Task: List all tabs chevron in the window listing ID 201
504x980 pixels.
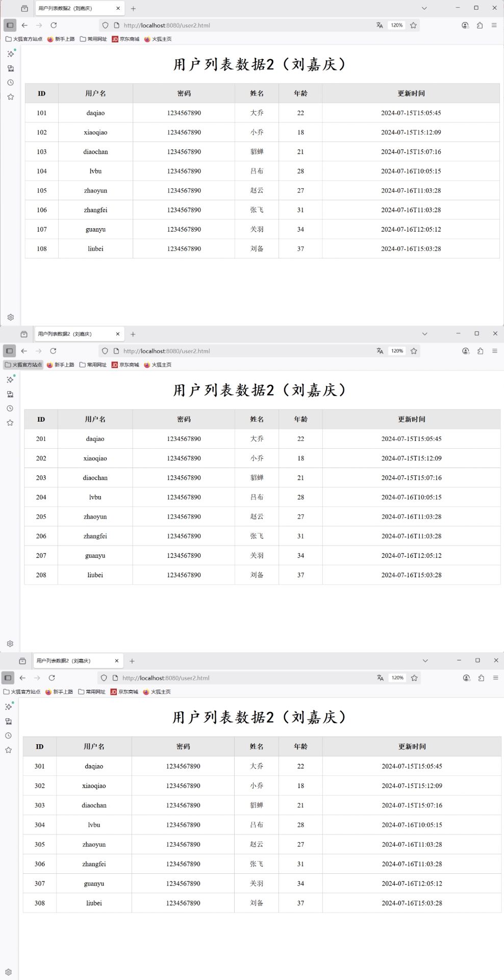Action: click(424, 334)
